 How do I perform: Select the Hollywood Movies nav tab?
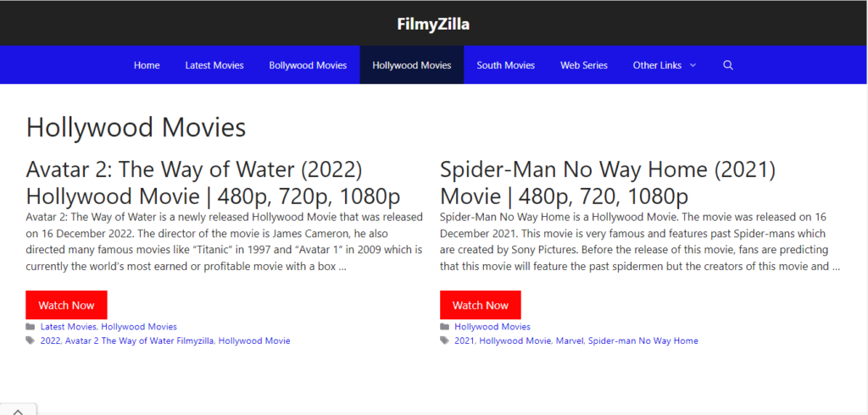click(x=412, y=65)
